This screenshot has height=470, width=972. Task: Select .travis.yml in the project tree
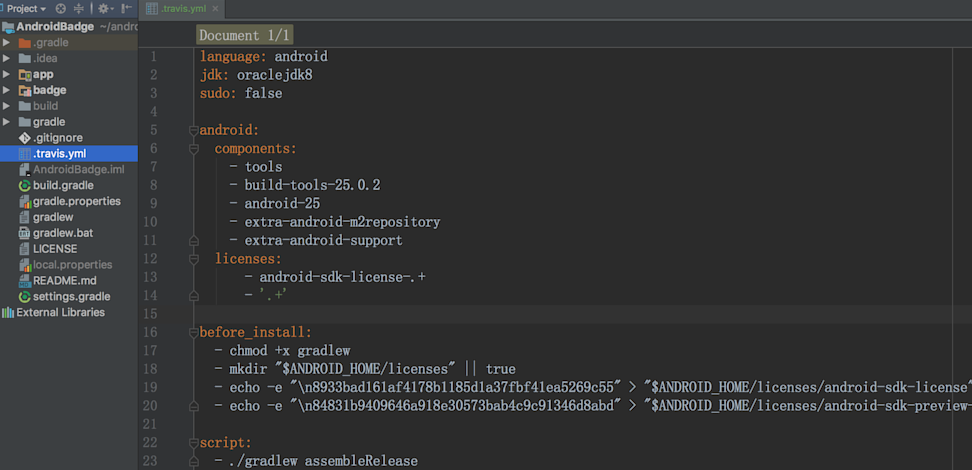pyautogui.click(x=60, y=154)
